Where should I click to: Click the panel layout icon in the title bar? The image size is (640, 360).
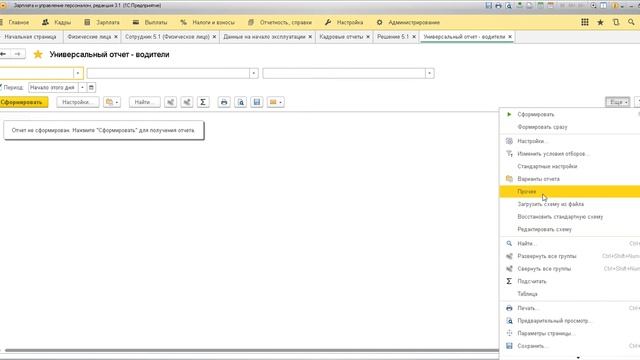(x=603, y=6)
